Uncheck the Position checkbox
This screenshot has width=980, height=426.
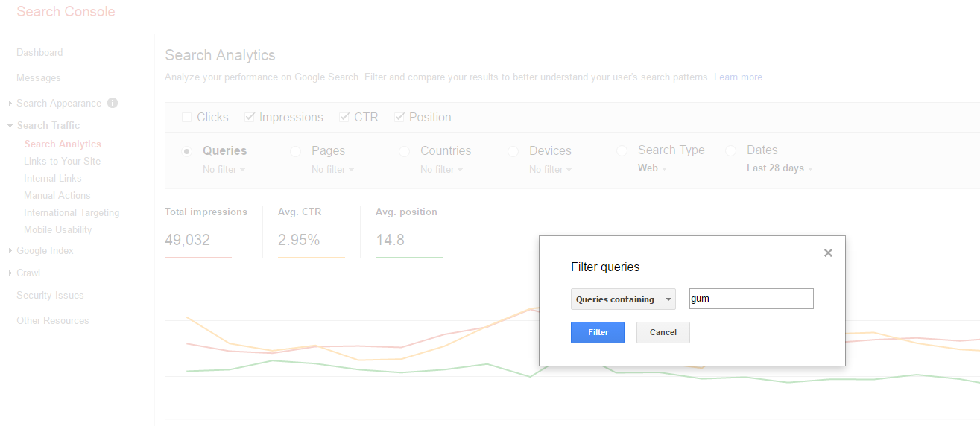[x=399, y=117]
